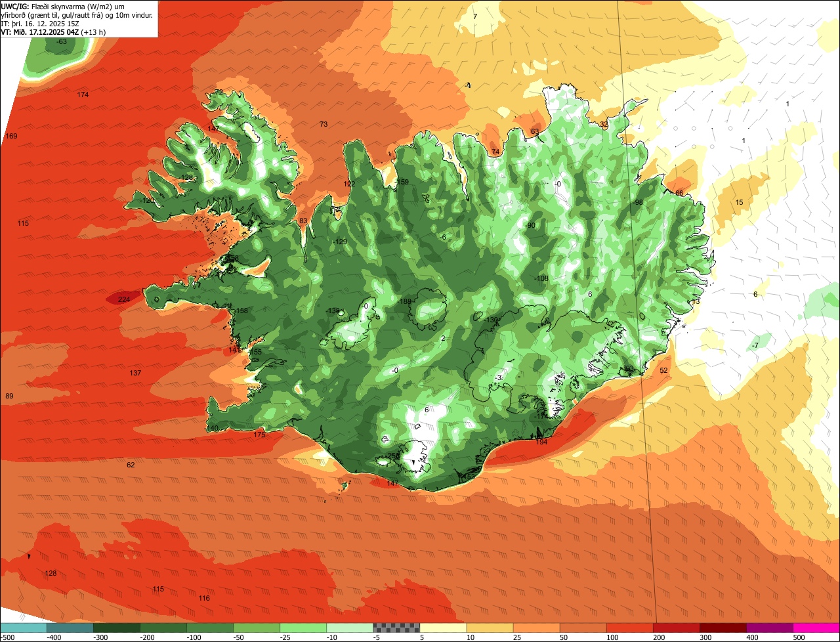The image size is (840, 642).
Task: Select the legend swatch between -400 and -300
Action: click(70, 628)
